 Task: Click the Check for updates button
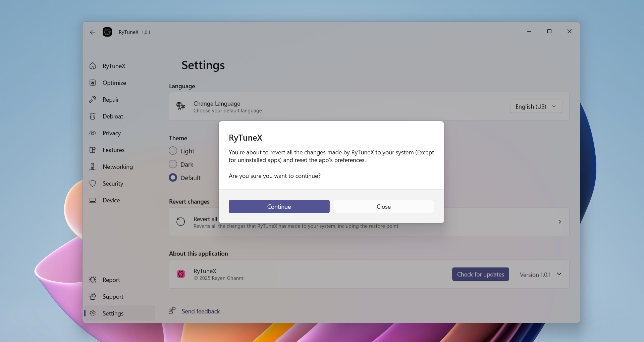(480, 274)
